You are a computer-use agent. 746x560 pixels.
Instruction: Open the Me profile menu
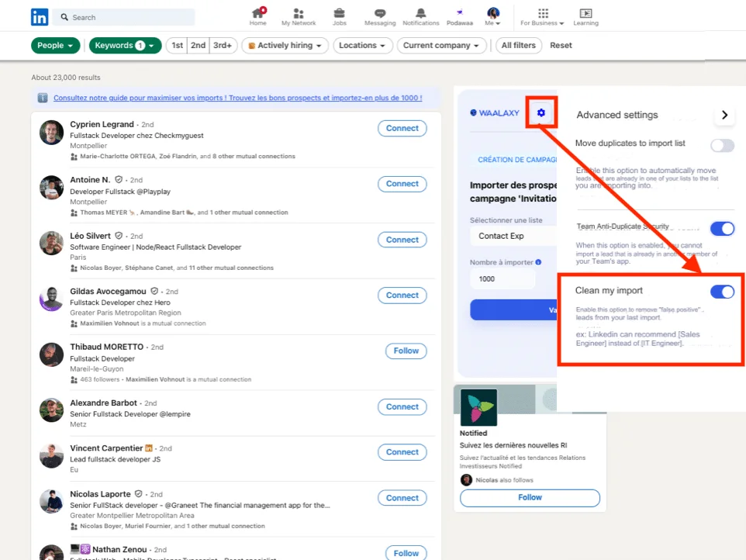coord(493,16)
